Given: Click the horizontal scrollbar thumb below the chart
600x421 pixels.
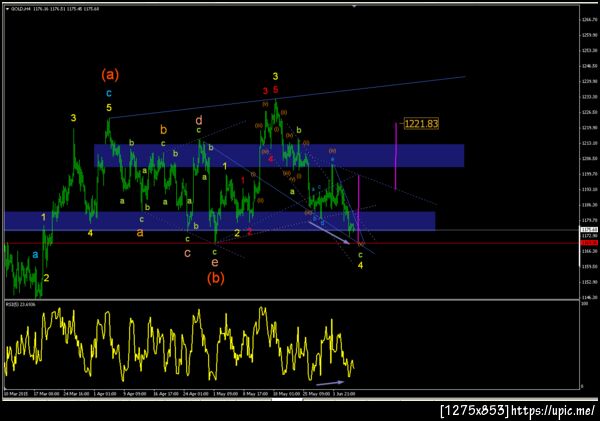Looking at the screenshot, I should [287, 399].
